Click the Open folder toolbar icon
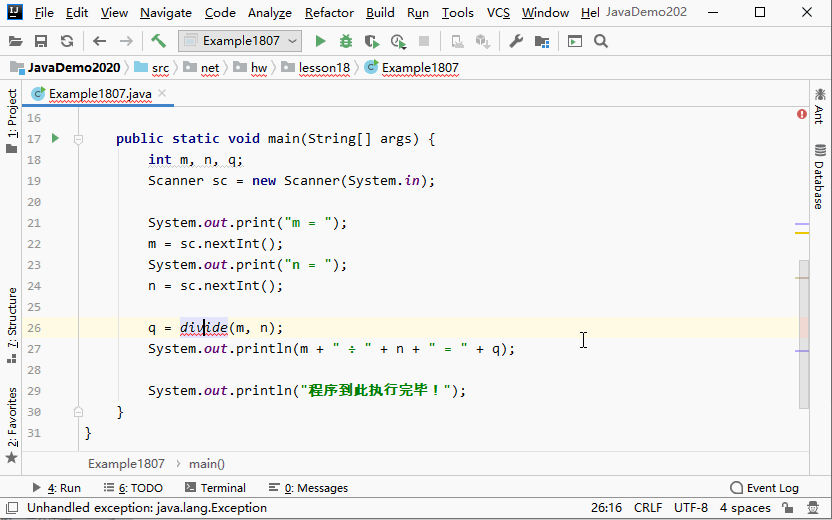 click(x=16, y=41)
